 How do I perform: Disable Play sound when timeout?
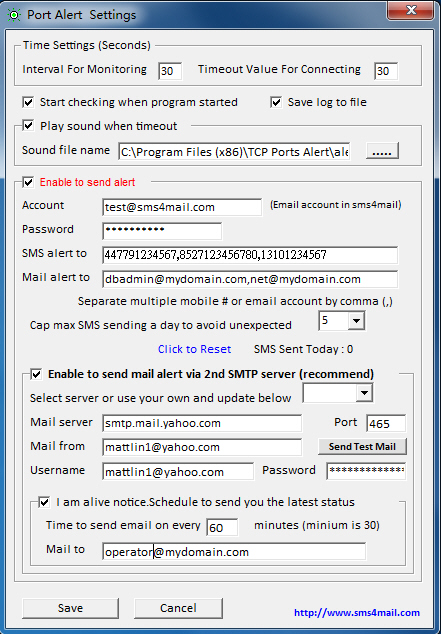pos(28,126)
